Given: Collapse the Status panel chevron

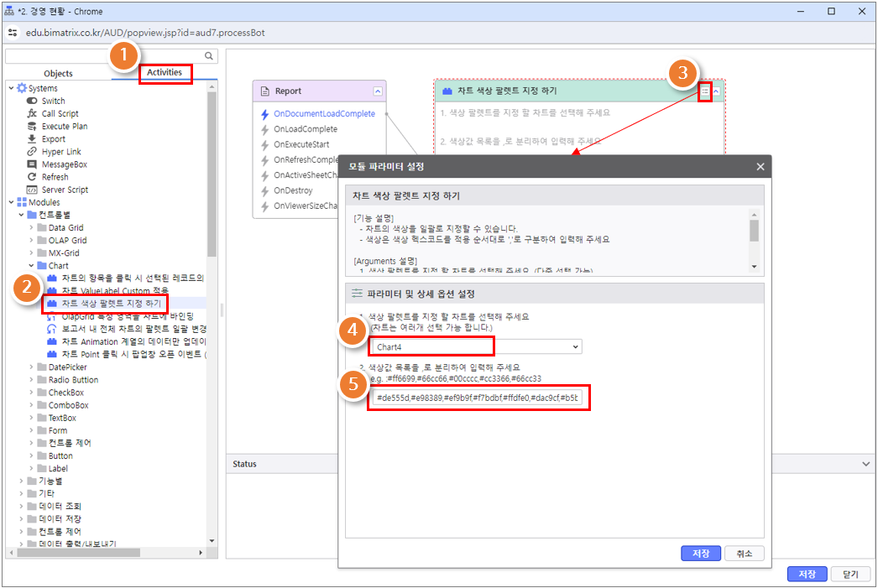Looking at the screenshot, I should 865,464.
